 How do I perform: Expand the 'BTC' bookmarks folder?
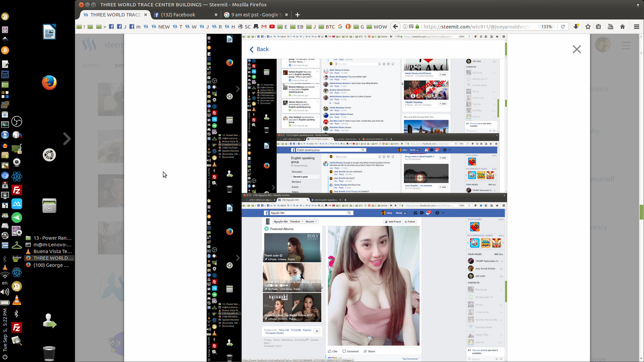pos(327,26)
